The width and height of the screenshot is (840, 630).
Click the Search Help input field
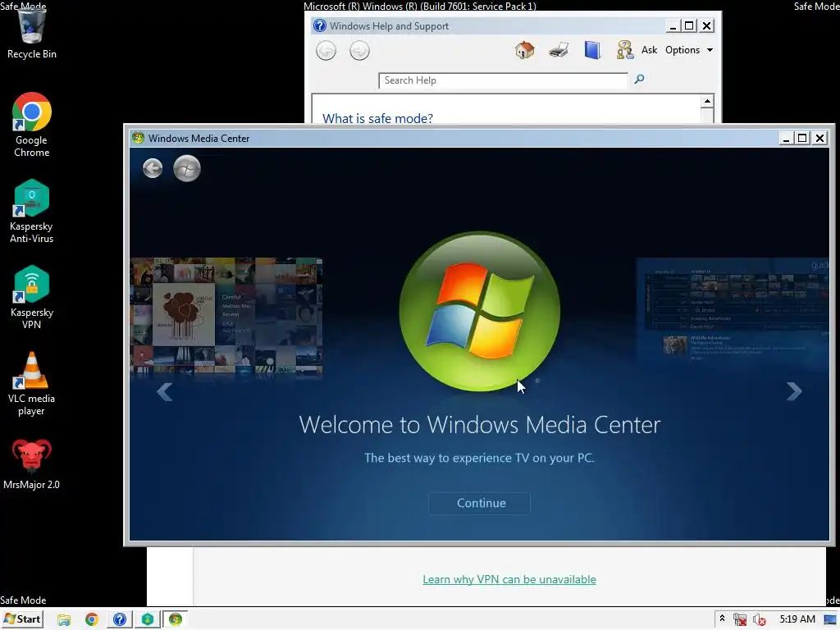click(503, 80)
